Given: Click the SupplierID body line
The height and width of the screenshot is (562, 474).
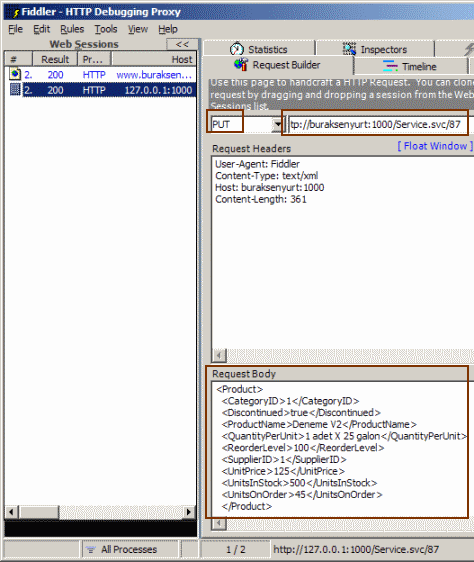Looking at the screenshot, I should click(284, 459).
